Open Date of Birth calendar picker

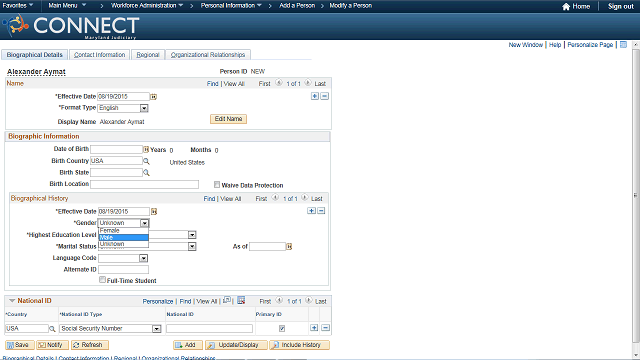146,149
